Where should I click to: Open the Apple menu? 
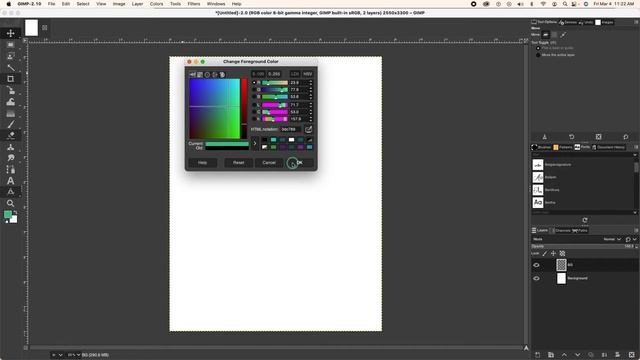tap(9, 4)
